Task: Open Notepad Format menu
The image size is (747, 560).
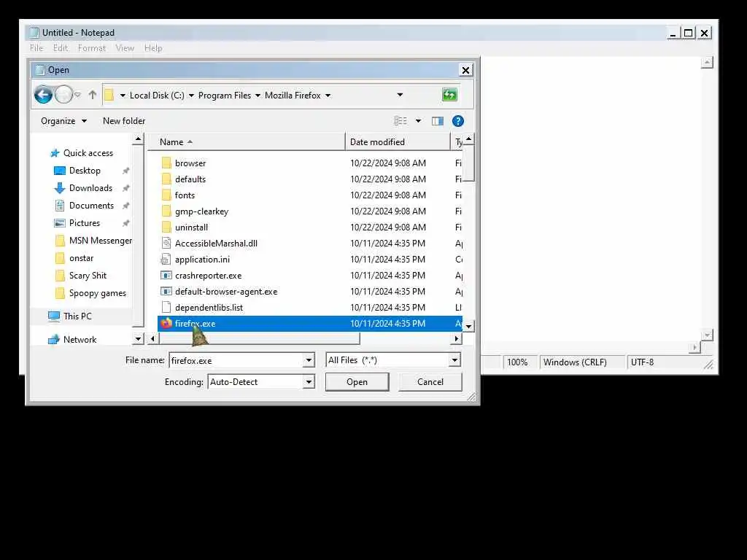Action: pyautogui.click(x=92, y=48)
